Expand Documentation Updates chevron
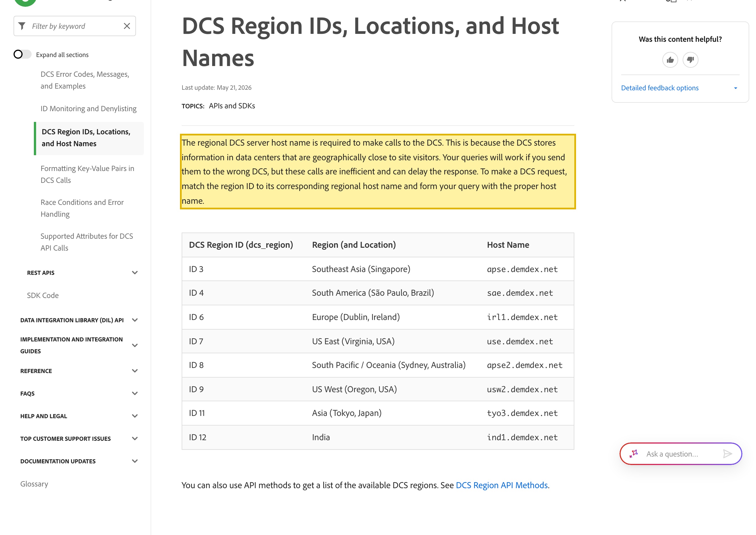The width and height of the screenshot is (756, 535). click(x=135, y=461)
